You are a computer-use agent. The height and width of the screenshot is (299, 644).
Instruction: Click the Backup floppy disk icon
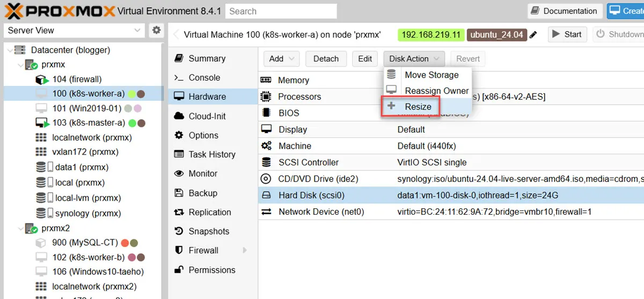click(179, 193)
